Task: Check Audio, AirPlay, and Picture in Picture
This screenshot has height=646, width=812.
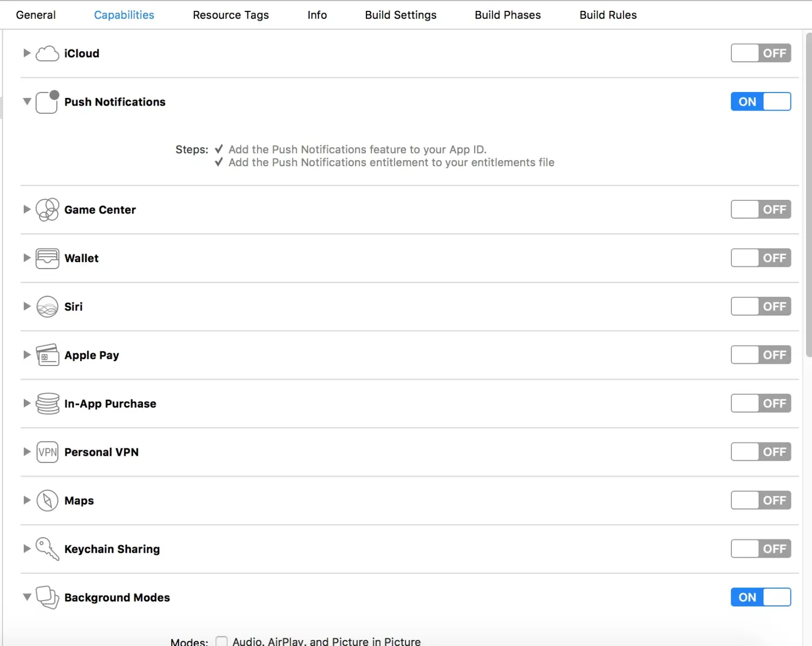Action: point(221,642)
